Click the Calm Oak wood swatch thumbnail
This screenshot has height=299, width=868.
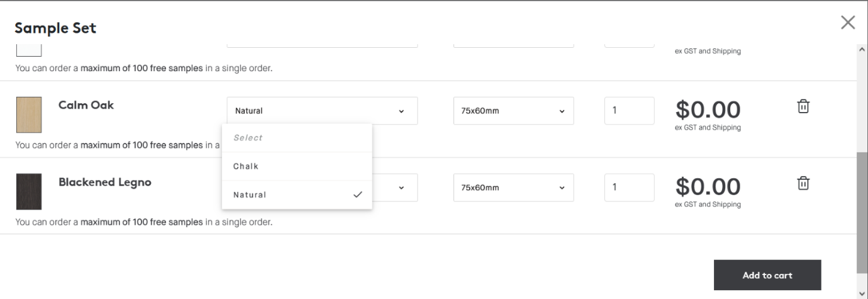pyautogui.click(x=29, y=115)
